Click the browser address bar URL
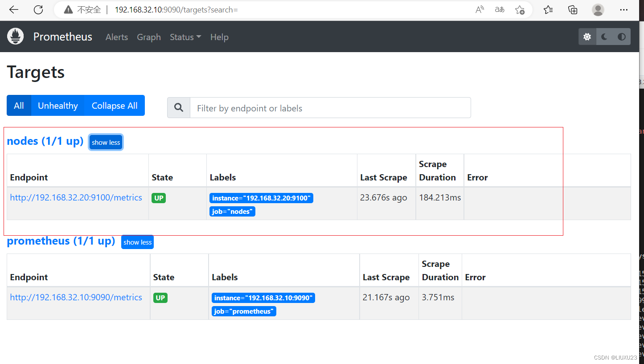 tap(176, 10)
